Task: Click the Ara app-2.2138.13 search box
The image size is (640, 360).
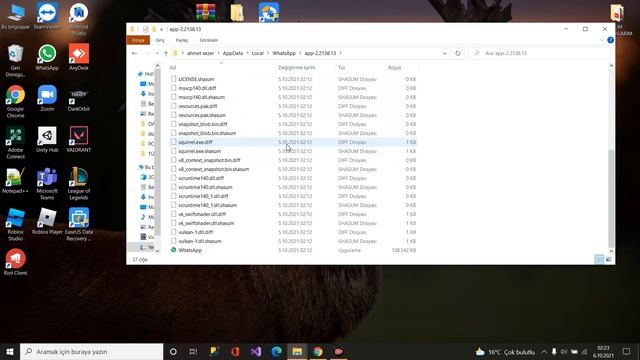Action: (540, 53)
